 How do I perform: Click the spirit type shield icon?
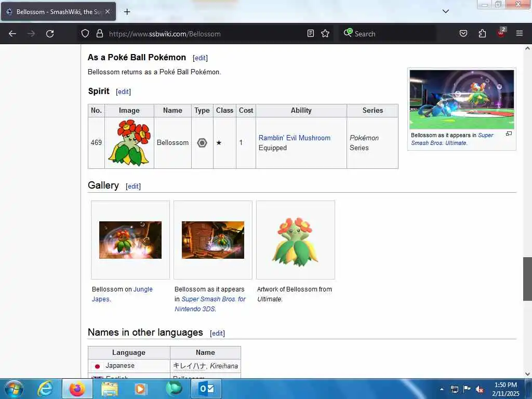pyautogui.click(x=202, y=143)
